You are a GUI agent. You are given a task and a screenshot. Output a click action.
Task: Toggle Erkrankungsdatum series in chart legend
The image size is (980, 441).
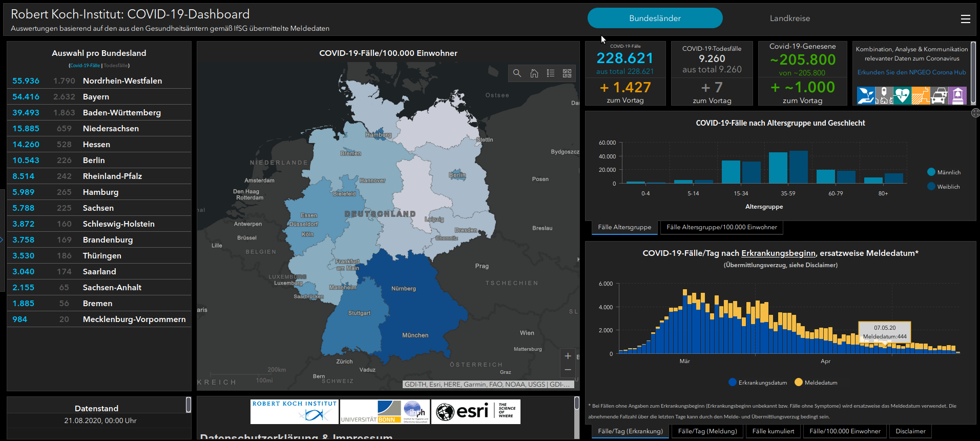point(733,383)
